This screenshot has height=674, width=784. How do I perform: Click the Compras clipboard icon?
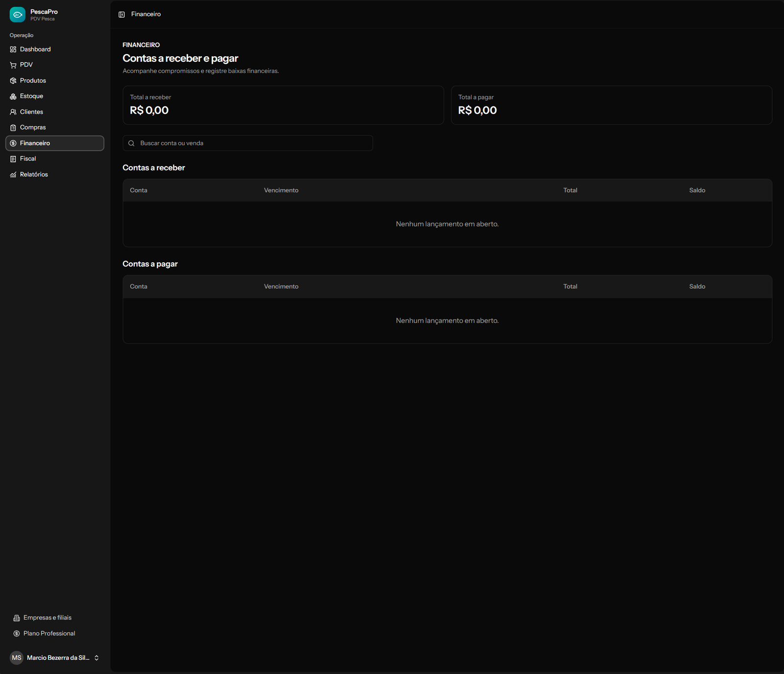point(13,127)
